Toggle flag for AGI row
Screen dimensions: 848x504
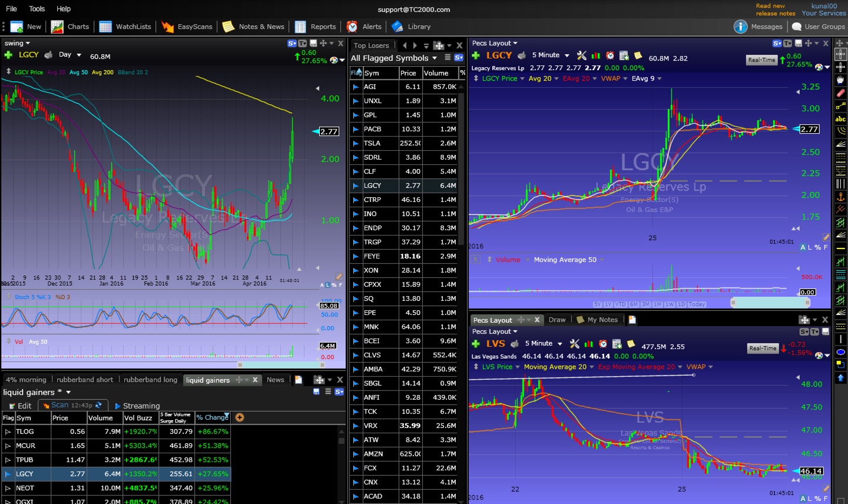point(356,87)
